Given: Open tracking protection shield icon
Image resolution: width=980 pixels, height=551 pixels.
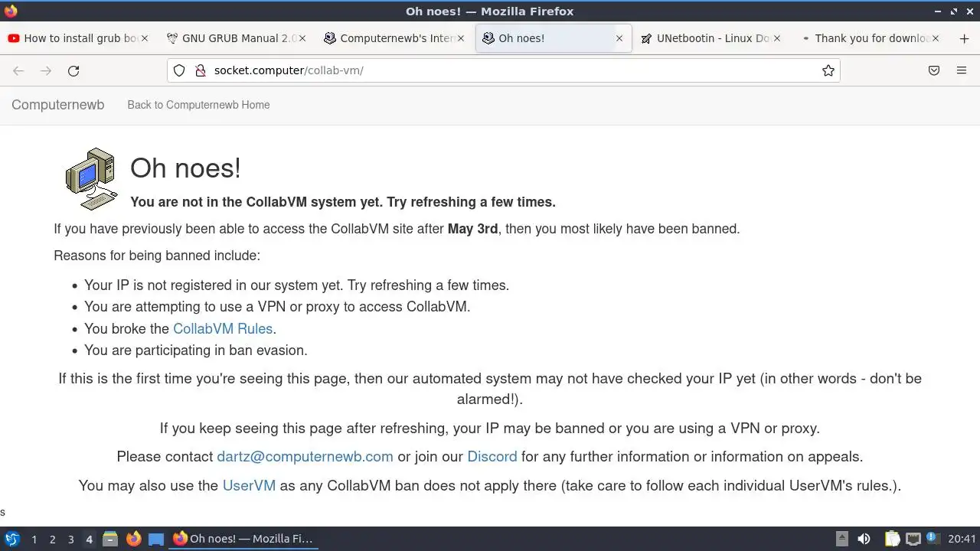Looking at the screenshot, I should pos(179,70).
